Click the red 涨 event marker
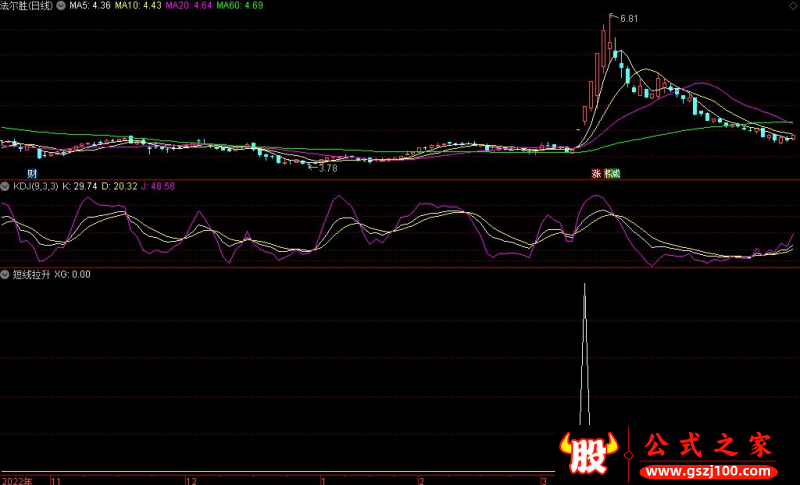 596,174
